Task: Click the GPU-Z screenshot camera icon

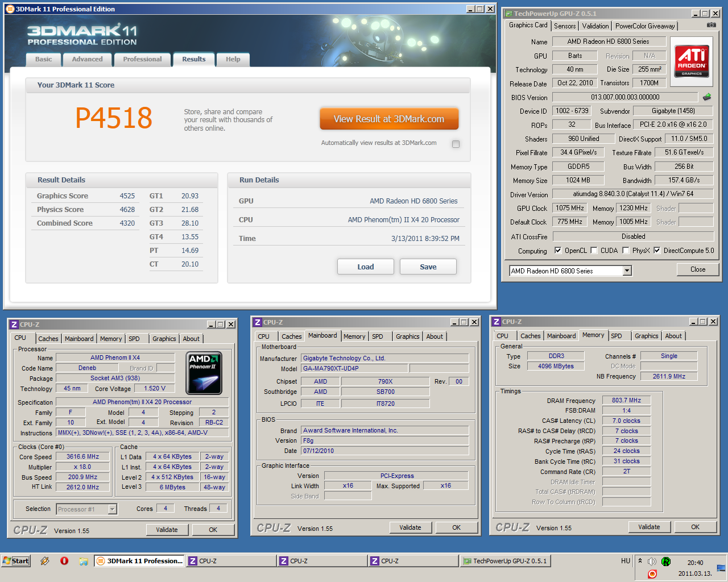Action: 711,25
